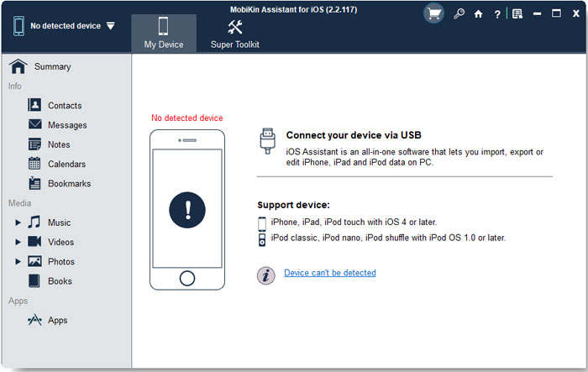Click the Photos picture icon

pyautogui.click(x=34, y=261)
